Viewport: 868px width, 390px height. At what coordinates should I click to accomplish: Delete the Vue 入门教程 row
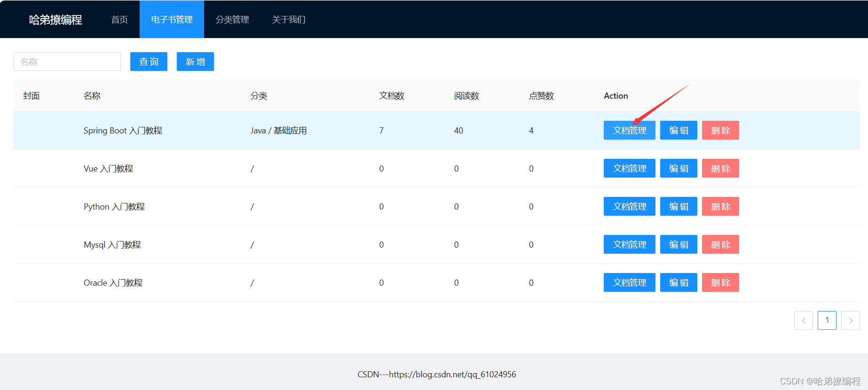click(720, 168)
